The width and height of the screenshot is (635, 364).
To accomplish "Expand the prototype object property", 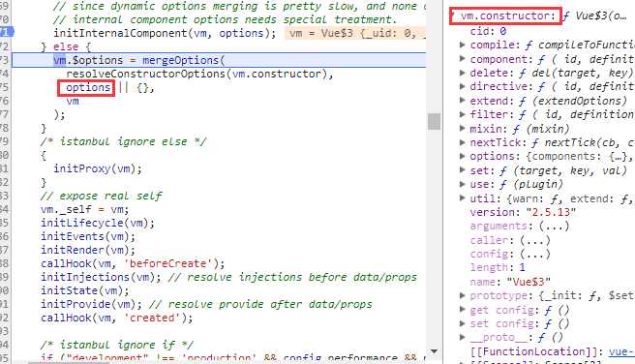I will point(462,295).
